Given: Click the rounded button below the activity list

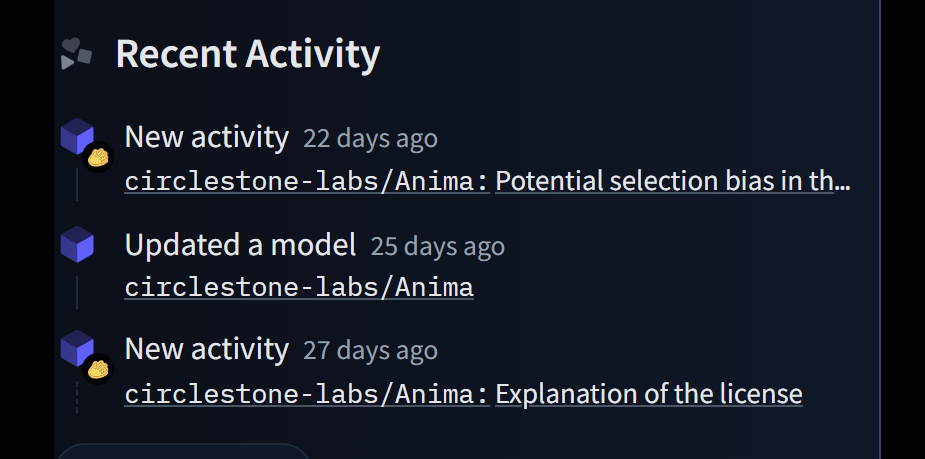Looking at the screenshot, I should point(183,451).
